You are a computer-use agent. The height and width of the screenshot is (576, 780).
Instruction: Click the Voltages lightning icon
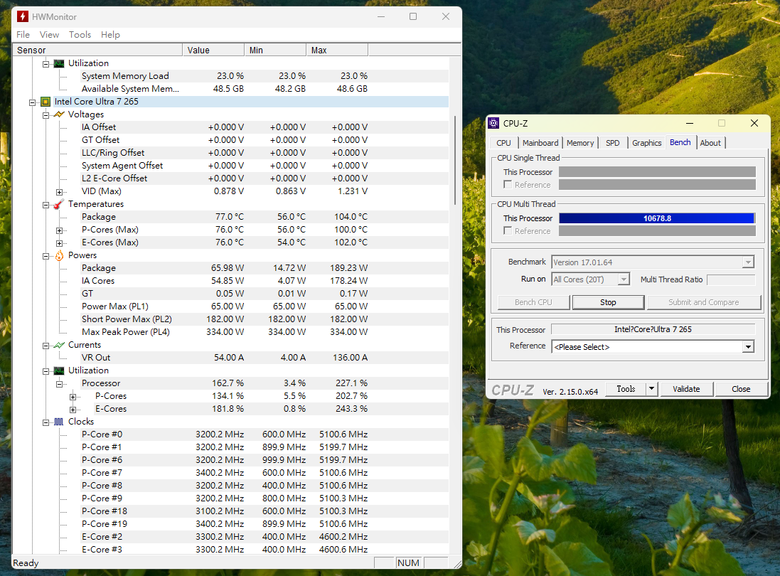(x=59, y=114)
